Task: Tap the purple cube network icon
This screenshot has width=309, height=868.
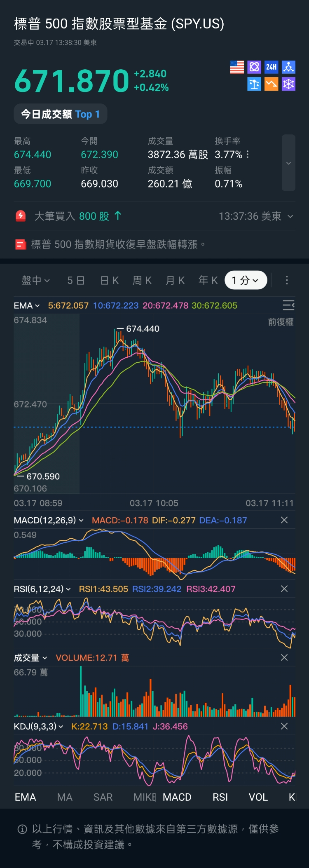Action: point(288,84)
